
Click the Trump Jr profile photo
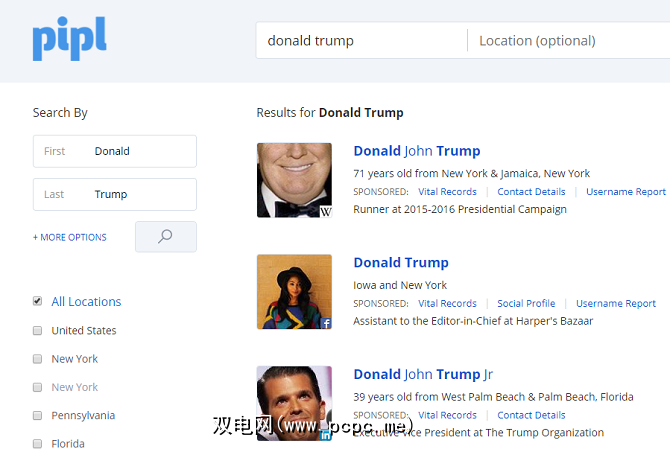pos(294,403)
